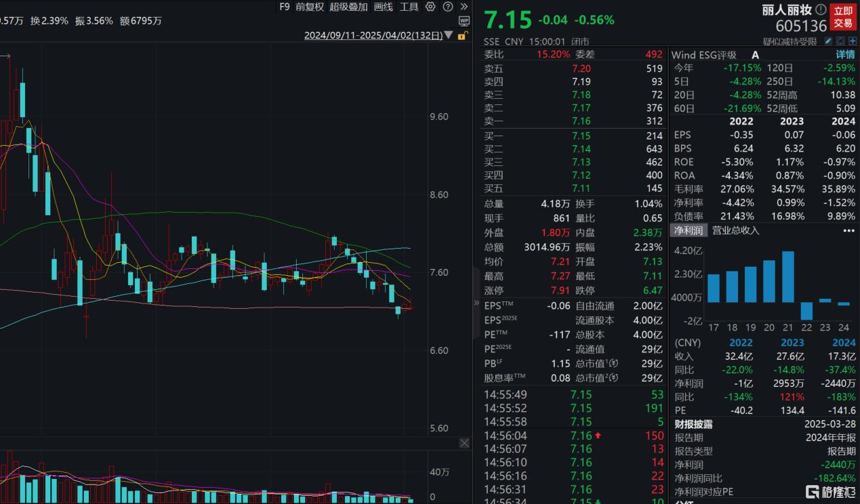Open 详情 ESG details link
The height and width of the screenshot is (504, 860).
(845, 55)
